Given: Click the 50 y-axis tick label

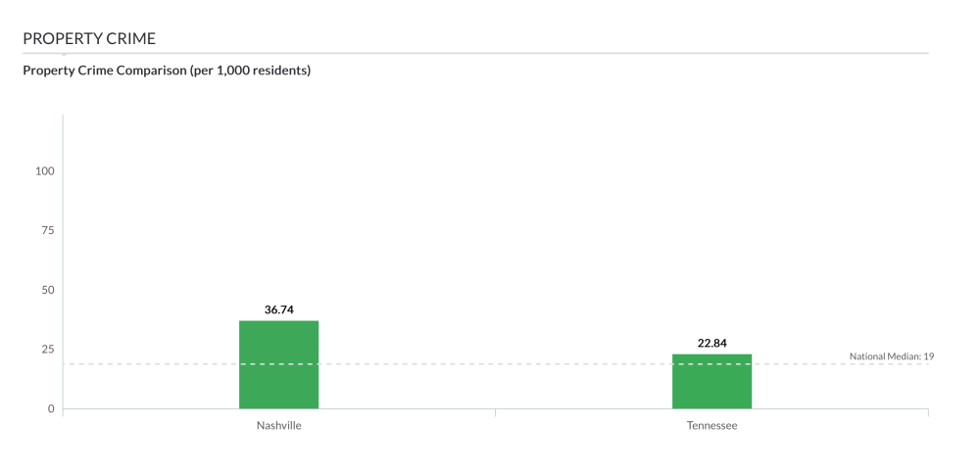Looking at the screenshot, I should tap(48, 290).
